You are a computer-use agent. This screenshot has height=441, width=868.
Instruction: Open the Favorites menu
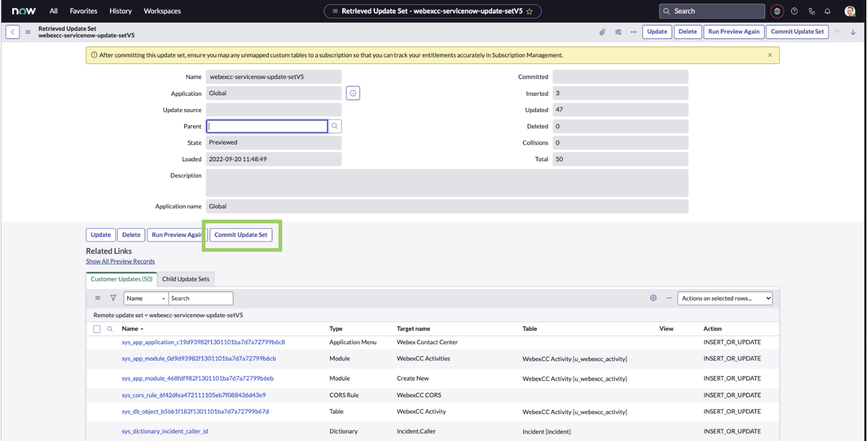[x=83, y=11]
